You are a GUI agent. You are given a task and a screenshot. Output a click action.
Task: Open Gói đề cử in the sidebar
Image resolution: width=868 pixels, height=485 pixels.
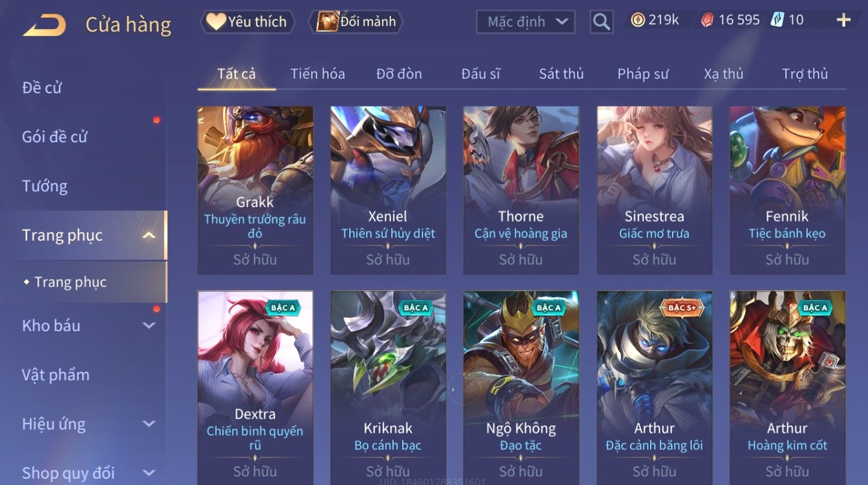pyautogui.click(x=55, y=137)
